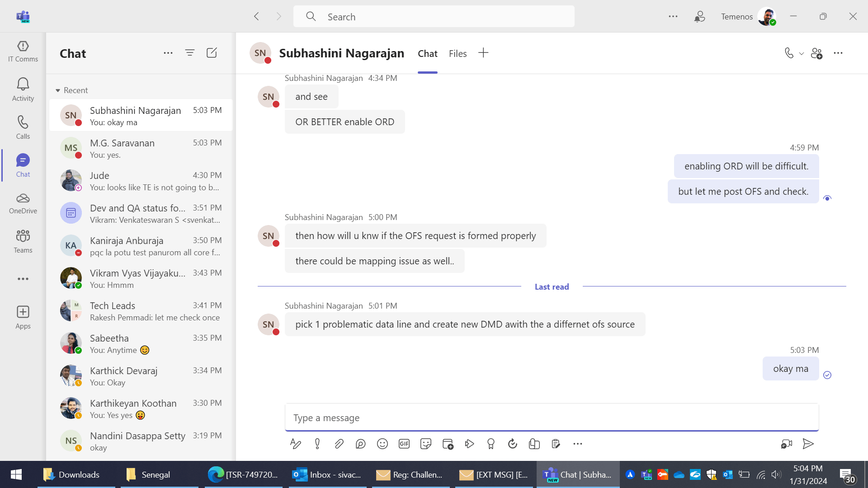Open the emoji picker in compose toolbar
Viewport: 868px width, 488px height.
pos(382,444)
